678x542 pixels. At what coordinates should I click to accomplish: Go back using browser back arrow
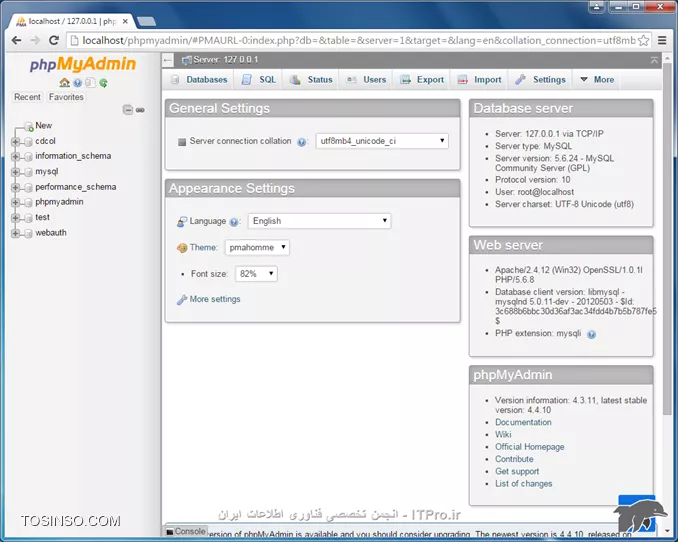click(16, 40)
